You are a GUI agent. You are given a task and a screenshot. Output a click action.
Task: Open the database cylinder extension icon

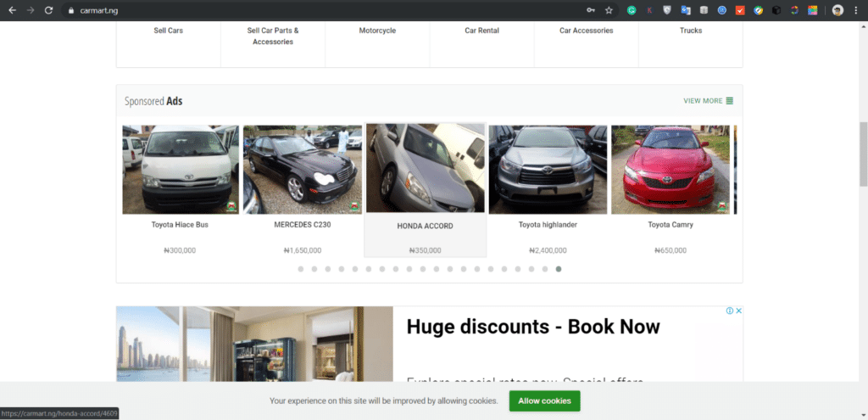tap(704, 10)
